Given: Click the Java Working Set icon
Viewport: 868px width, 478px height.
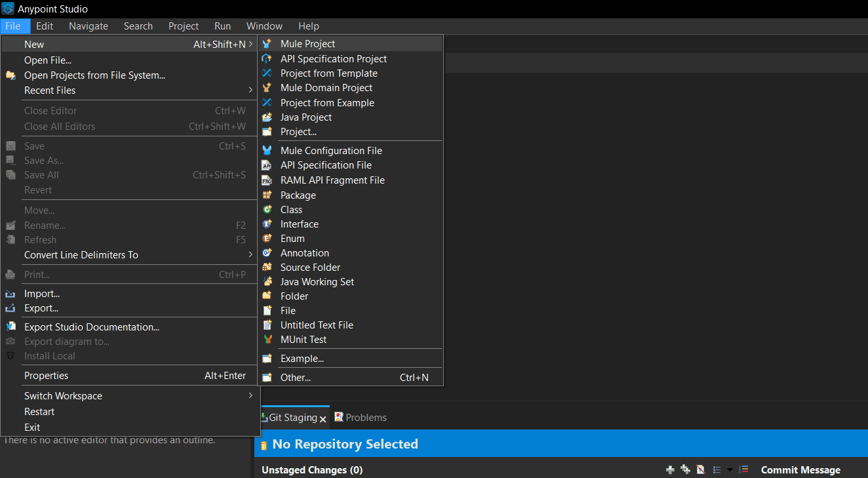Looking at the screenshot, I should (267, 282).
